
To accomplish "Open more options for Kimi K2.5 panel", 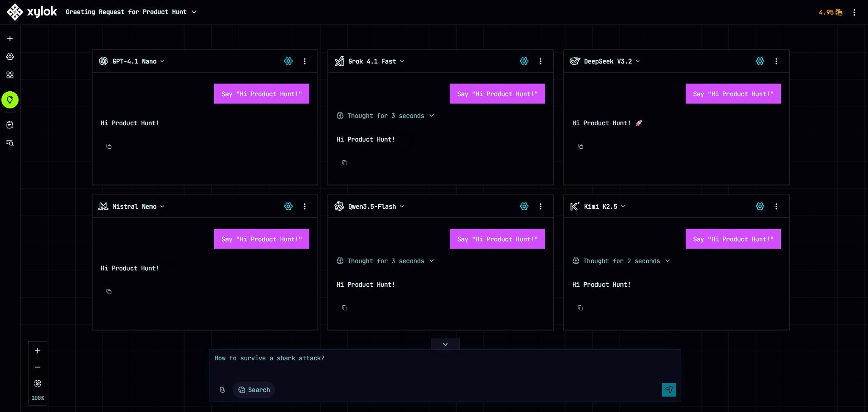I will click(x=776, y=206).
